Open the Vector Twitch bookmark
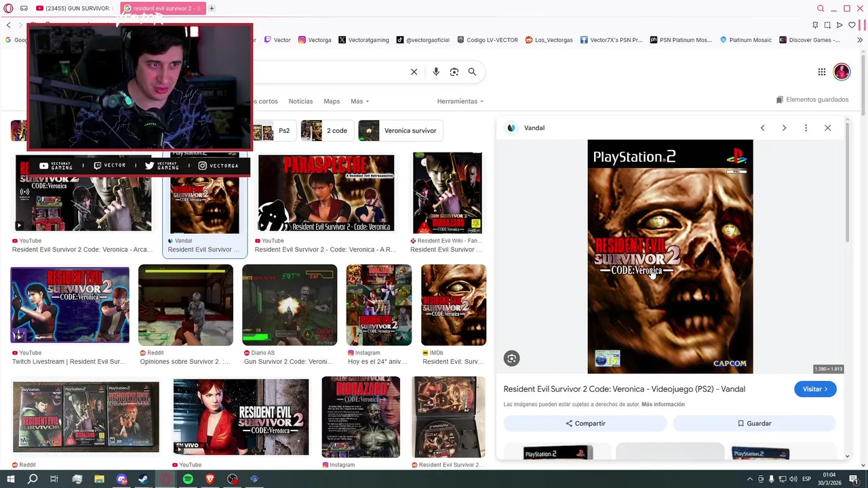868x488 pixels. click(277, 40)
